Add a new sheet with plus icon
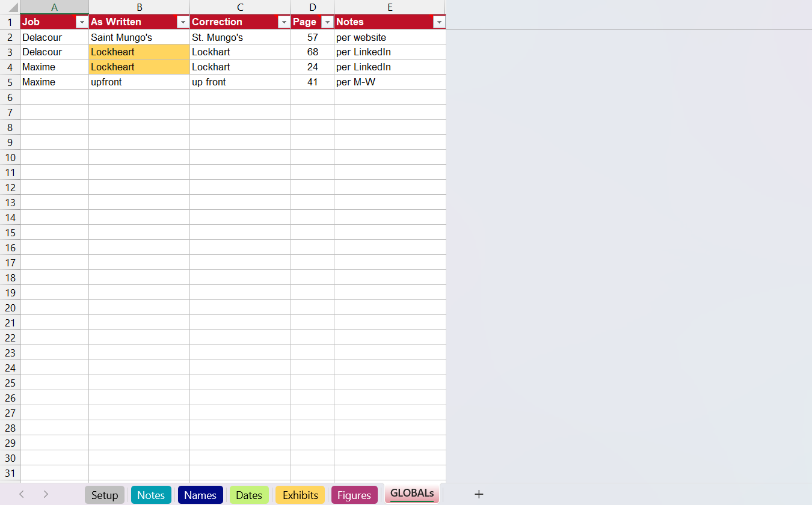The height and width of the screenshot is (505, 812). [479, 494]
